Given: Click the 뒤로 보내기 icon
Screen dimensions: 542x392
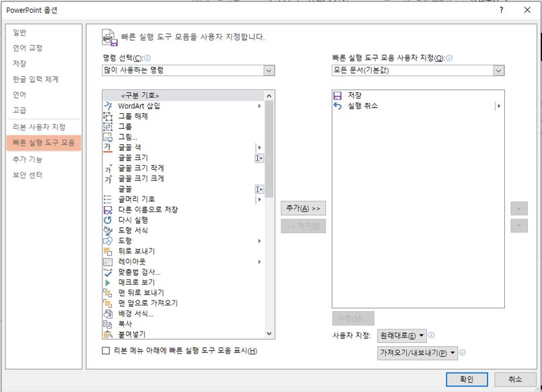Looking at the screenshot, I should click(108, 251).
